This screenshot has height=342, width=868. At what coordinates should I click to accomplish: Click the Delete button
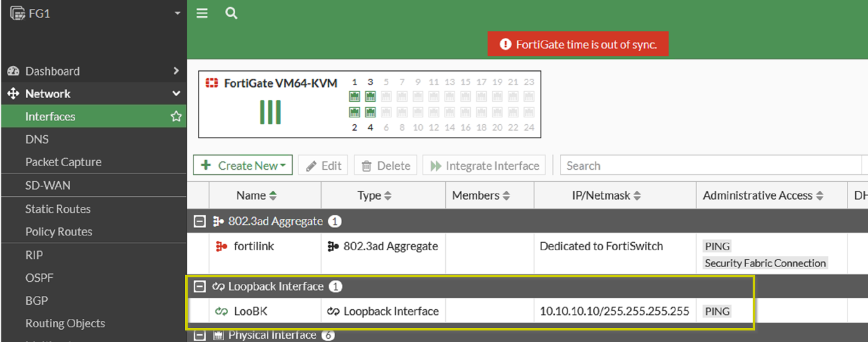point(386,165)
